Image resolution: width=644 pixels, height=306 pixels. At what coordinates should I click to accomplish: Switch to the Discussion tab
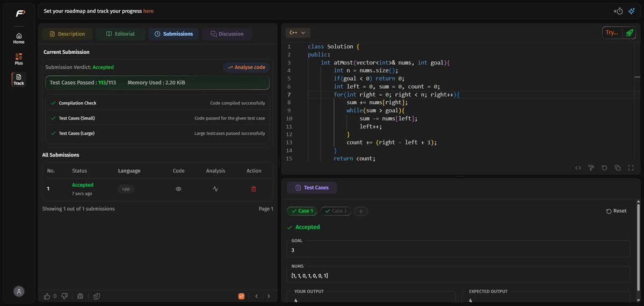click(x=227, y=34)
